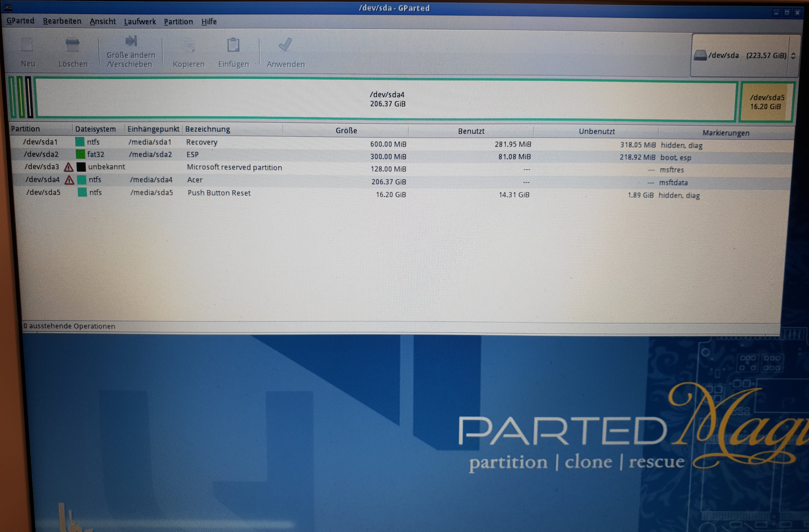This screenshot has height=532, width=809.
Task: Click warning triangle icon next to /dev/sda4
Action: [69, 180]
